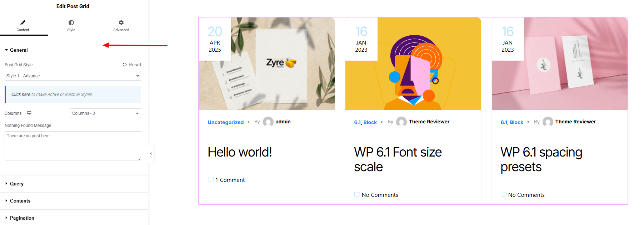Click the responsive device icon beside Columns
644x225 pixels.
[x=29, y=113]
